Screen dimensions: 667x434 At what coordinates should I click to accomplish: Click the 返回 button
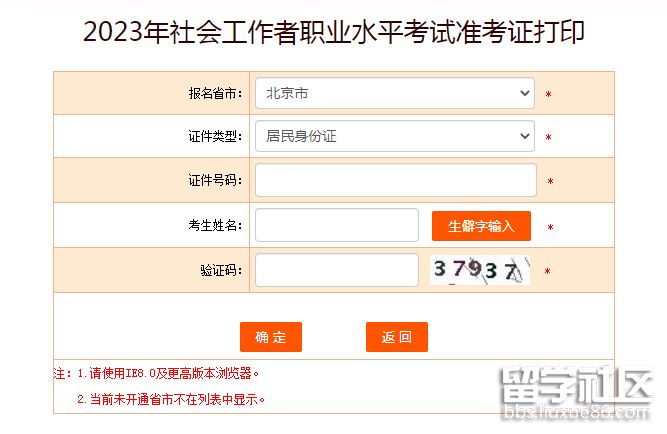(396, 337)
